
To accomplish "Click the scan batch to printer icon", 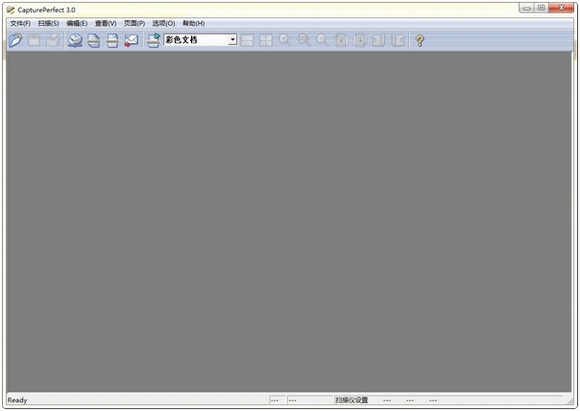I will coord(112,40).
